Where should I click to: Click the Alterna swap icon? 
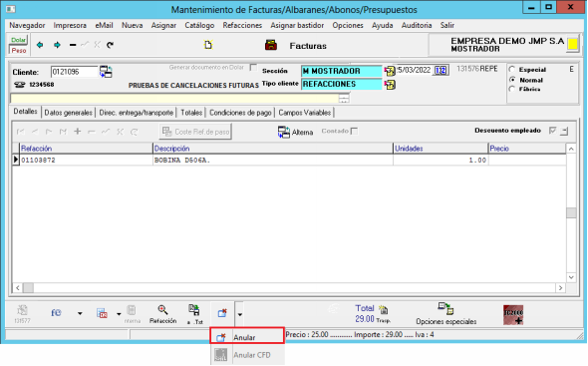(283, 132)
